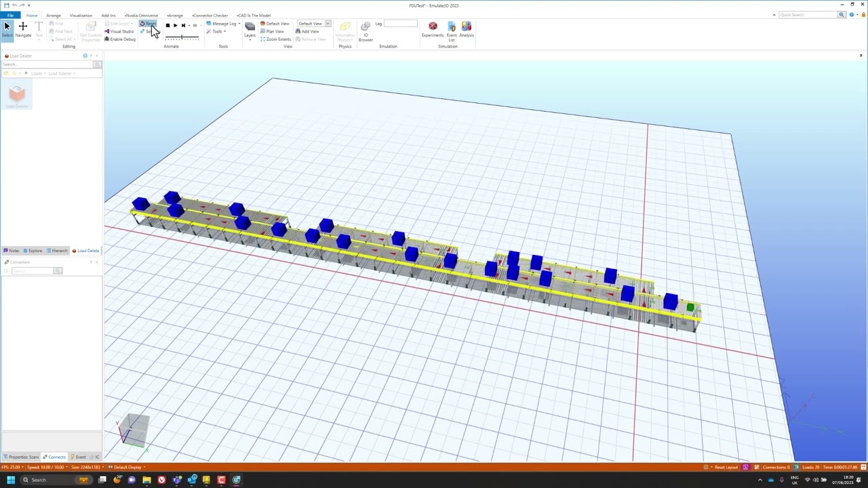Open the Connector Checker ribbon tab
The width and height of the screenshot is (868, 488).
click(210, 15)
